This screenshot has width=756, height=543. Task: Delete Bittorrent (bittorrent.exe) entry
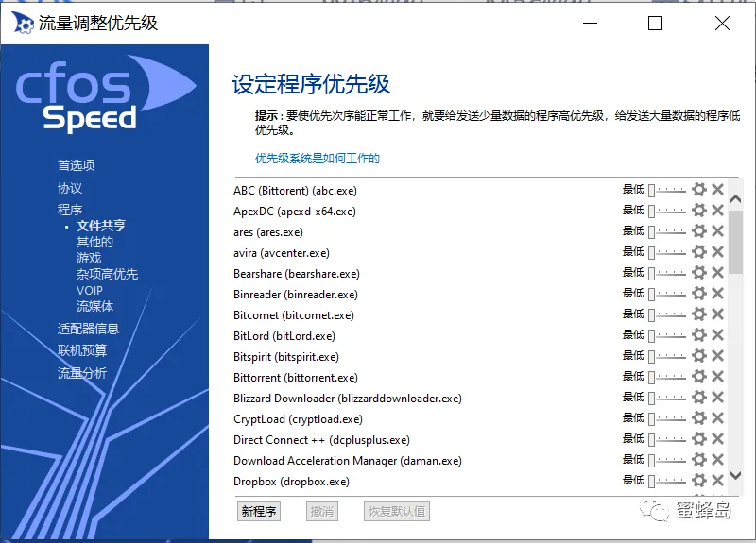[717, 376]
